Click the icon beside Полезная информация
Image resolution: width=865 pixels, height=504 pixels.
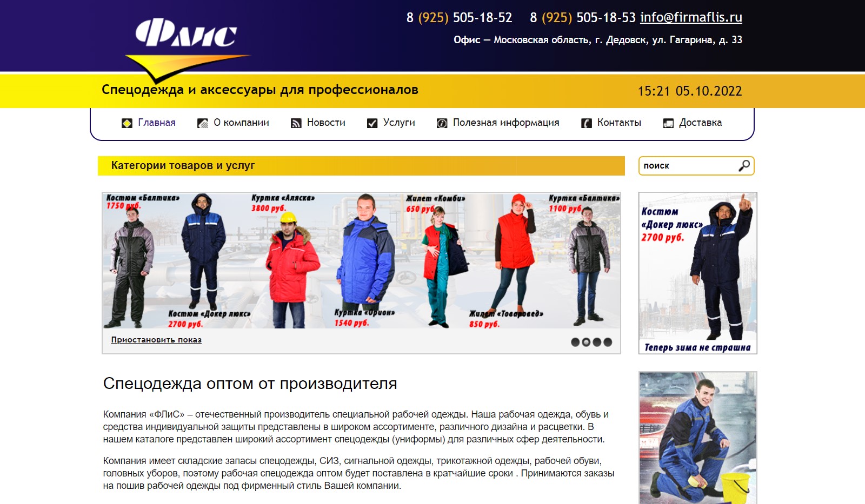(x=442, y=123)
